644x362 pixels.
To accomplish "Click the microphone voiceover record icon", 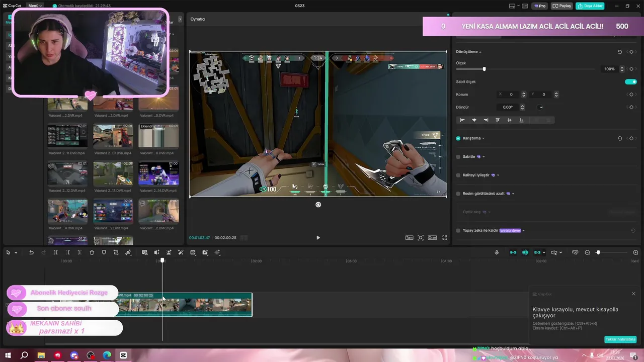I will tap(497, 252).
